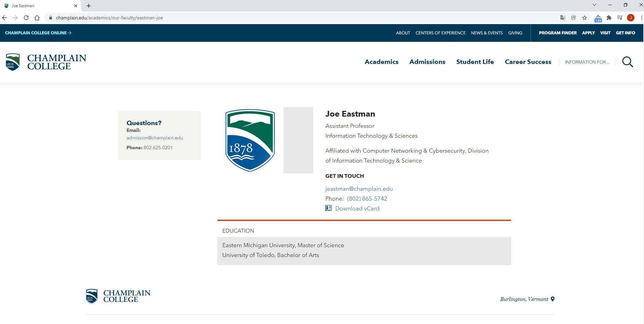
Task: Open the Academics menu
Action: point(381,62)
